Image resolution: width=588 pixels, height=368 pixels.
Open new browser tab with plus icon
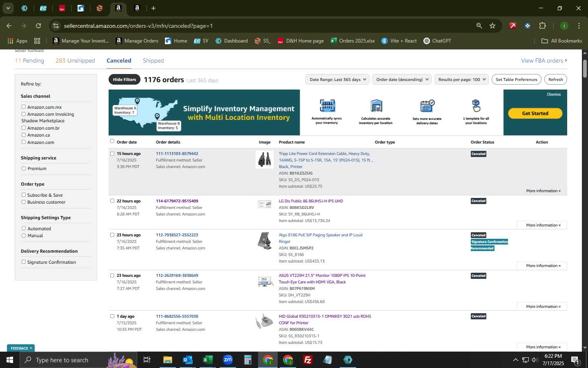(154, 8)
